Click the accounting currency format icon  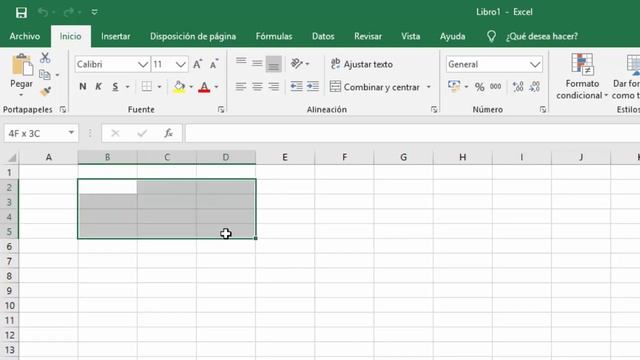click(454, 87)
